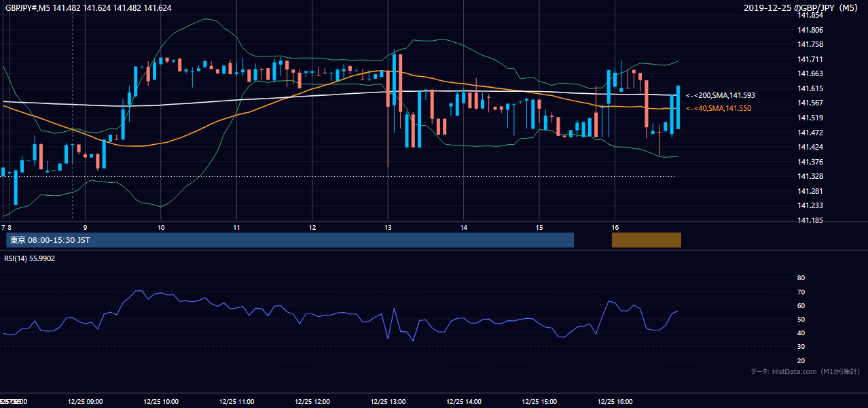Click price level 141.806 on the axis
The width and height of the screenshot is (868, 408).
[810, 30]
